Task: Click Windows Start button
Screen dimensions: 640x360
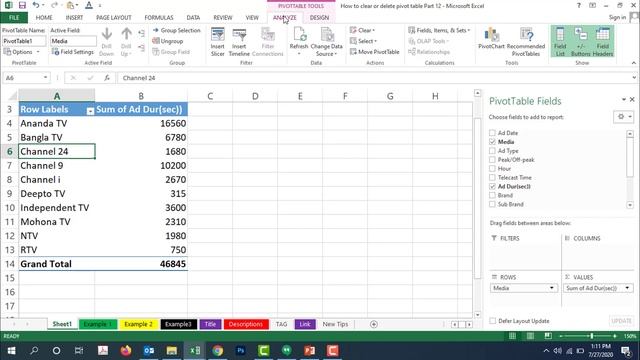Action: [11, 351]
